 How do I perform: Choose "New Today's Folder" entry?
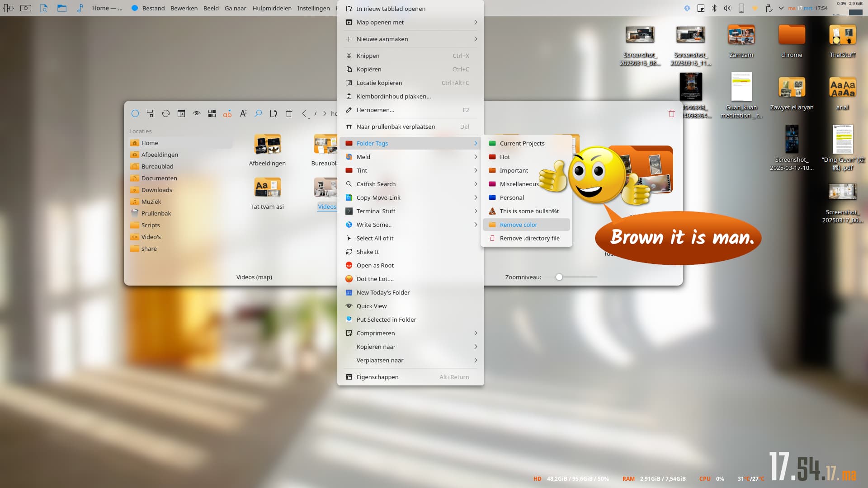pyautogui.click(x=410, y=292)
